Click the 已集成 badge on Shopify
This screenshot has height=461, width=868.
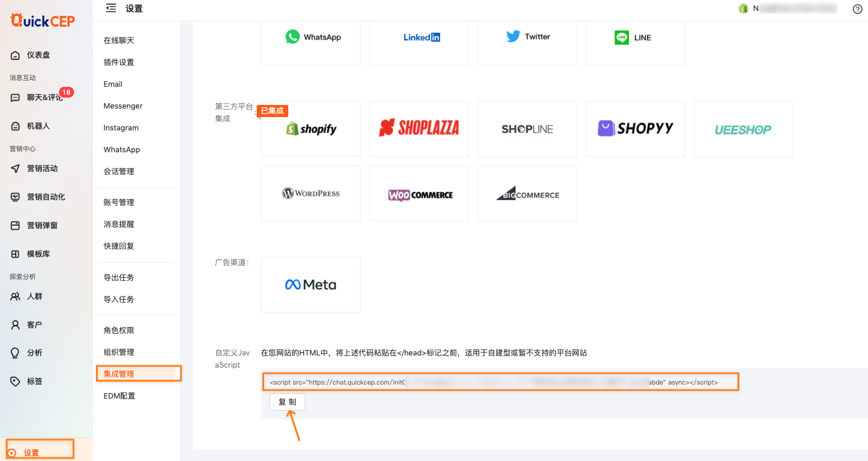273,111
